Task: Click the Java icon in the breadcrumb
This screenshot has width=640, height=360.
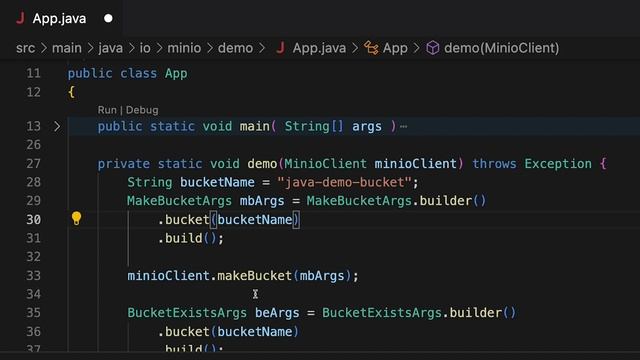Action: tap(280, 48)
